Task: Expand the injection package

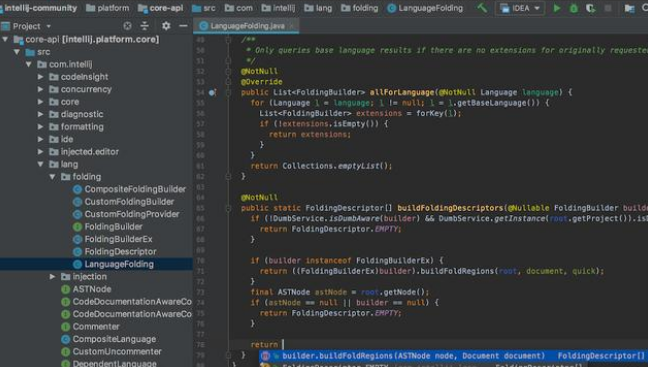Action: pyautogui.click(x=52, y=276)
